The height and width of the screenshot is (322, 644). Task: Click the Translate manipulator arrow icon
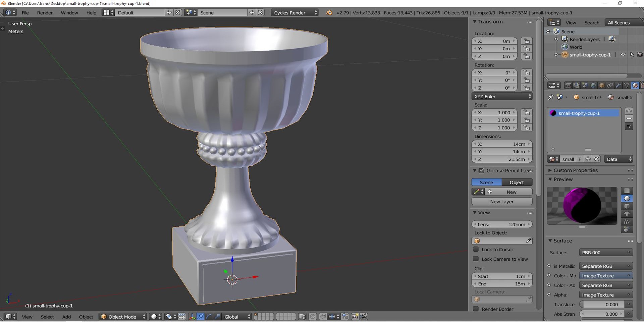click(200, 317)
